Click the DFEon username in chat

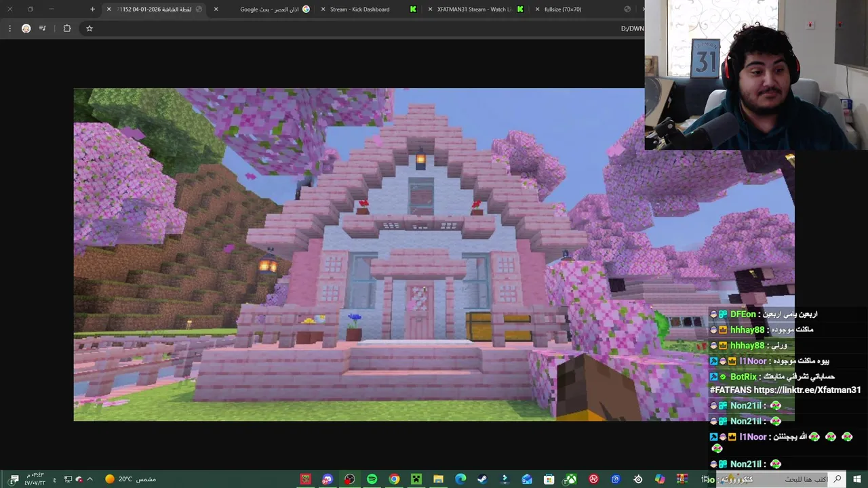point(743,314)
